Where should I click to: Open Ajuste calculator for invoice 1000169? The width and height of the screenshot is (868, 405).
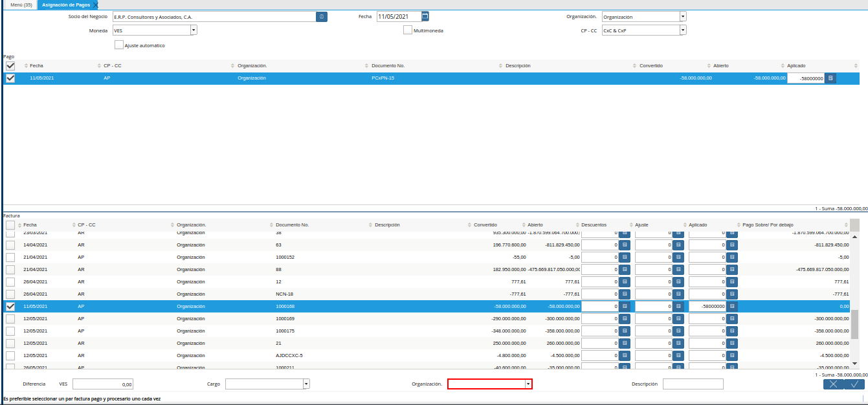coord(678,319)
